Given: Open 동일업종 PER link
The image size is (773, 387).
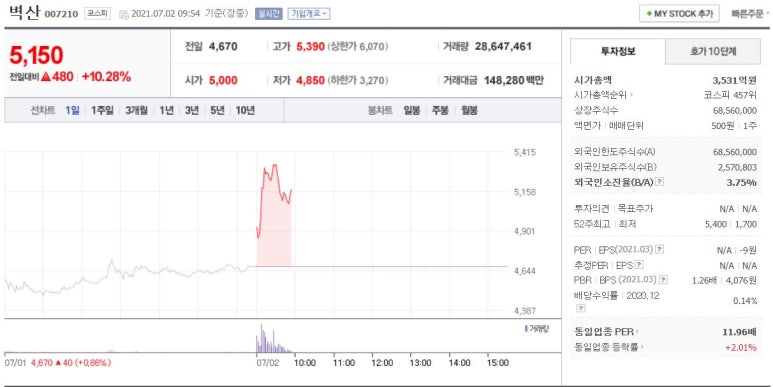Looking at the screenshot, I should coord(606,332).
